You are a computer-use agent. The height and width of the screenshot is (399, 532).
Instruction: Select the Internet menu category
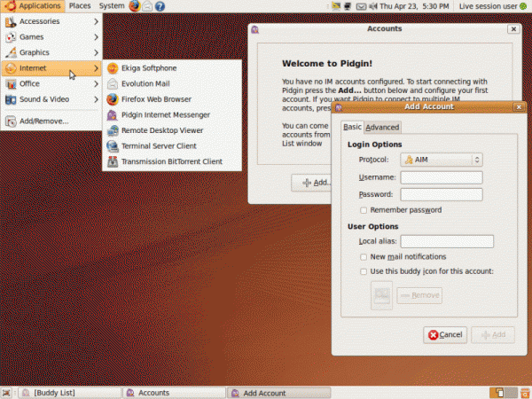51,68
